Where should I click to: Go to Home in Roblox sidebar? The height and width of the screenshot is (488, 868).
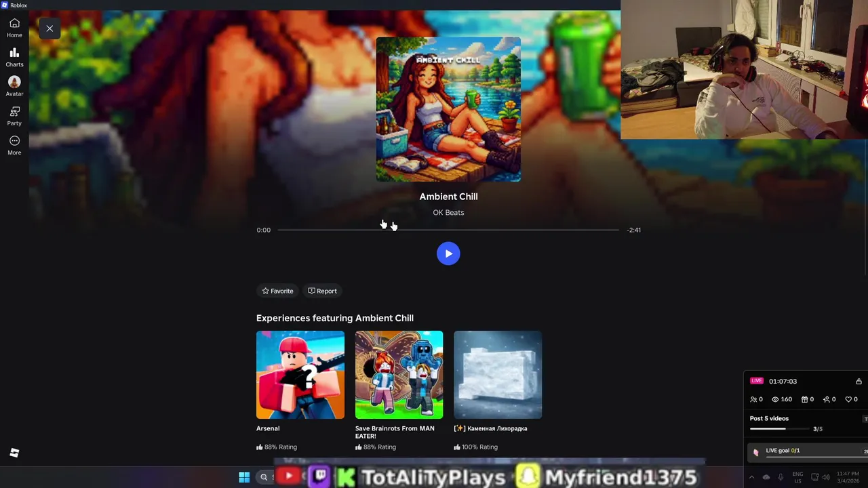click(14, 28)
